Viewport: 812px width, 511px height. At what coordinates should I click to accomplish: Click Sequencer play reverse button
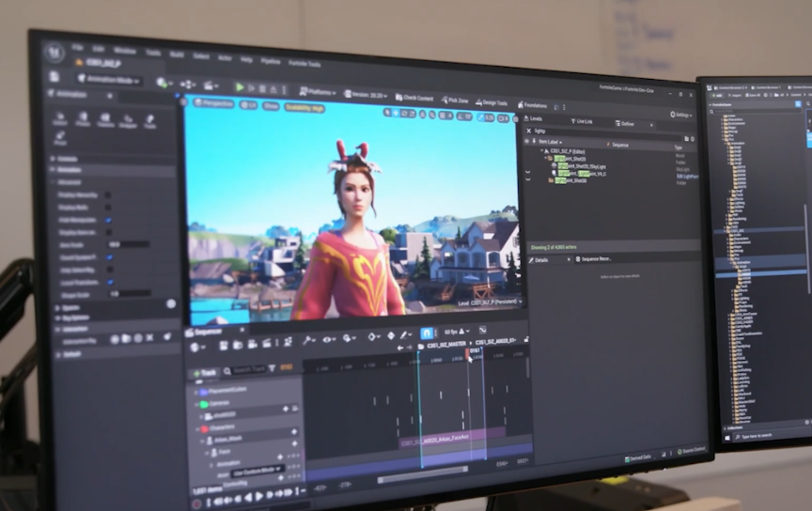[248, 498]
